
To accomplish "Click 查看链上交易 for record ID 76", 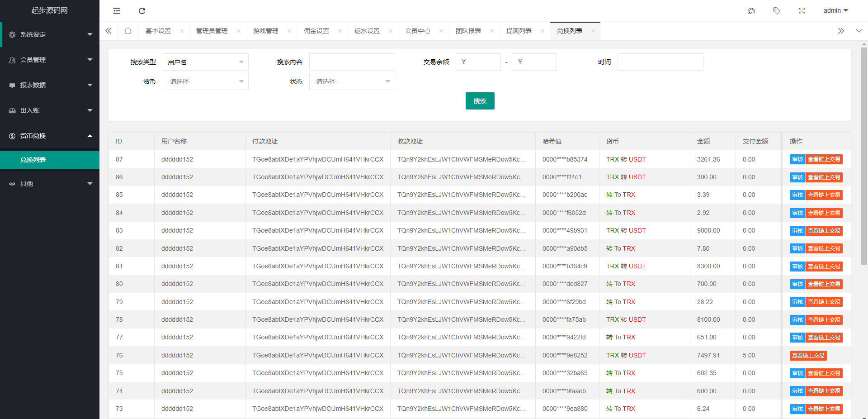I will [x=808, y=356].
